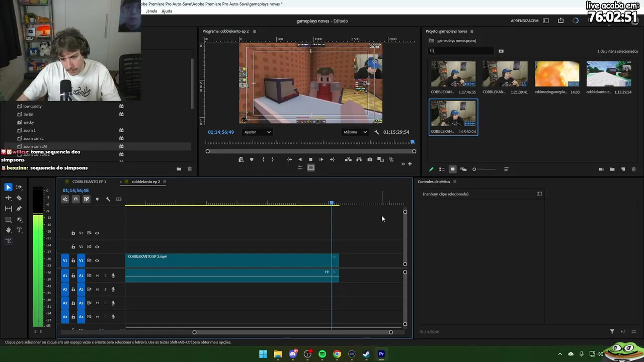Open Controles de efeitos panel menu
Image resolution: width=644 pixels, height=362 pixels.
[x=454, y=182]
